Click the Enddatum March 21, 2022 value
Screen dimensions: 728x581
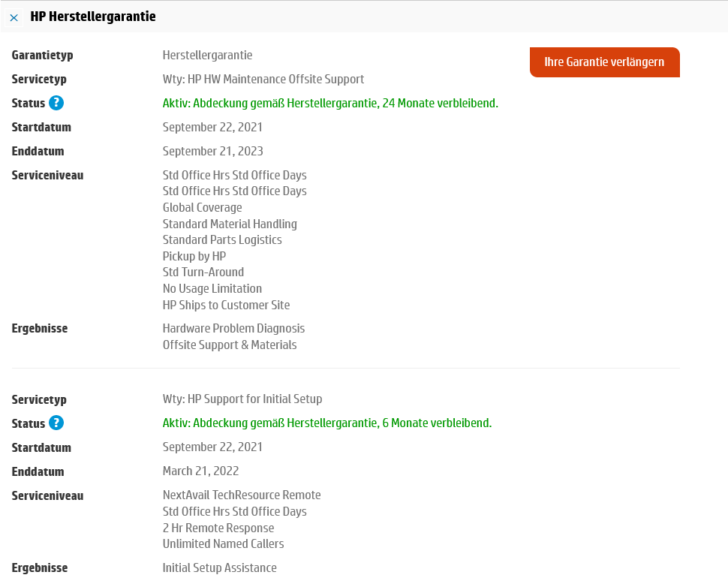200,471
